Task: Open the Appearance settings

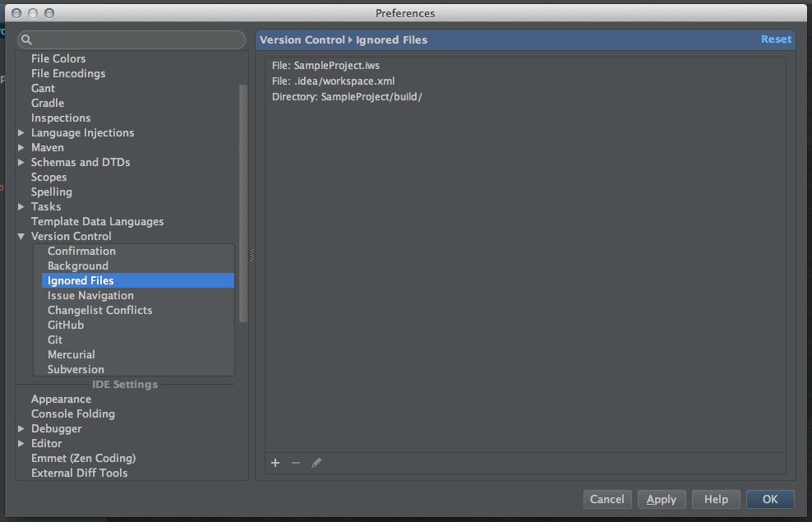Action: [x=61, y=399]
